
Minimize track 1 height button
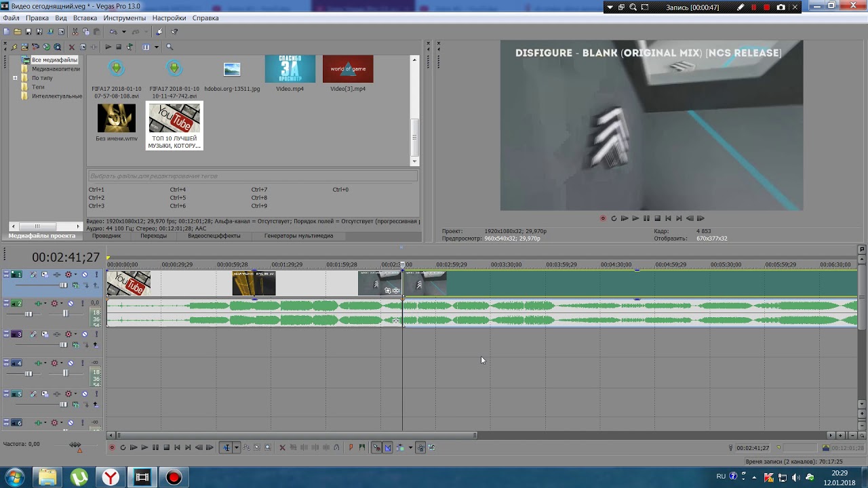coord(6,272)
